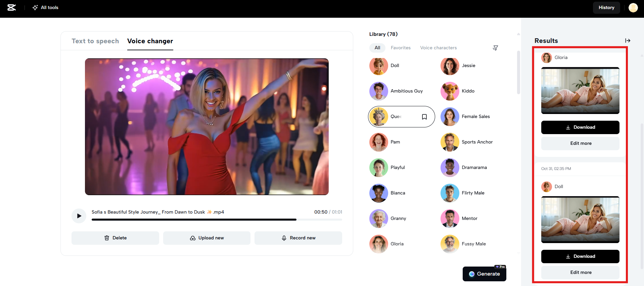This screenshot has width=644, height=286.
Task: Select the Queen voice avatar
Action: 379,117
